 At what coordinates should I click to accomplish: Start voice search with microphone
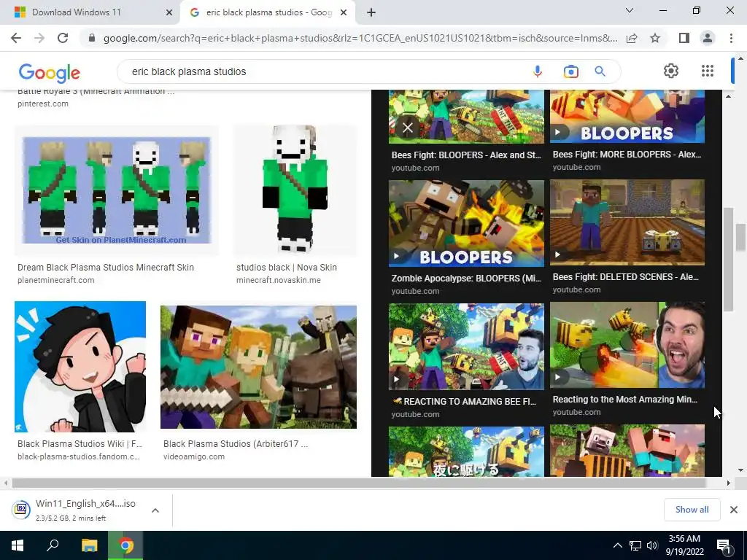(x=538, y=71)
